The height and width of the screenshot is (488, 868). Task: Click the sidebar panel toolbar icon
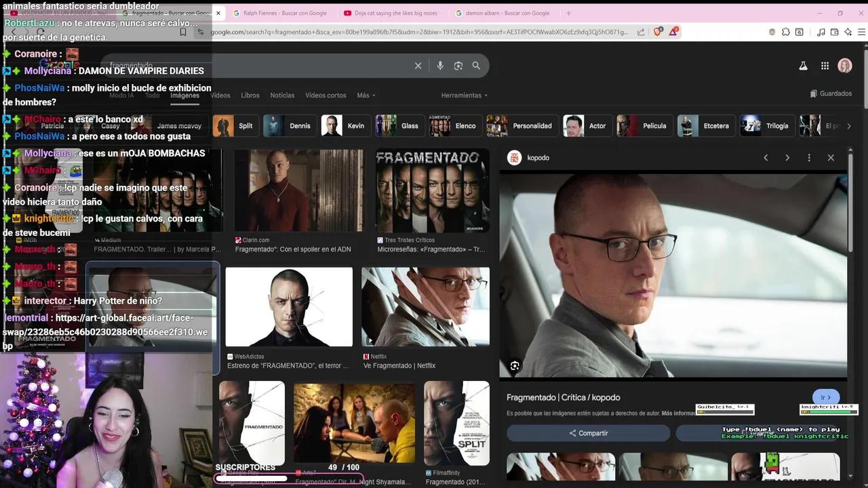coord(800,32)
